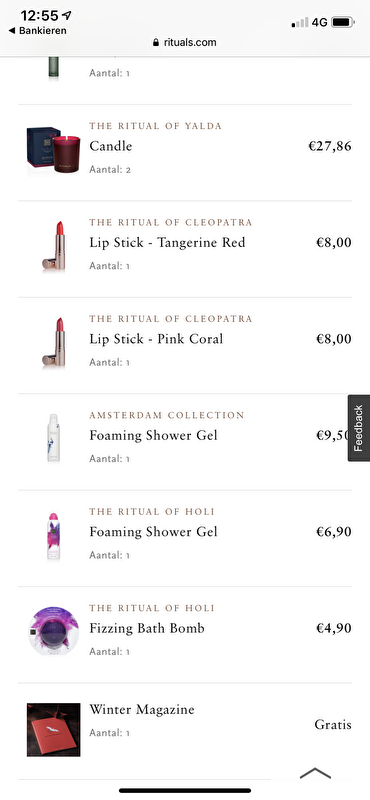Open the Feedback side tab
This screenshot has width=370, height=800.
[359, 428]
